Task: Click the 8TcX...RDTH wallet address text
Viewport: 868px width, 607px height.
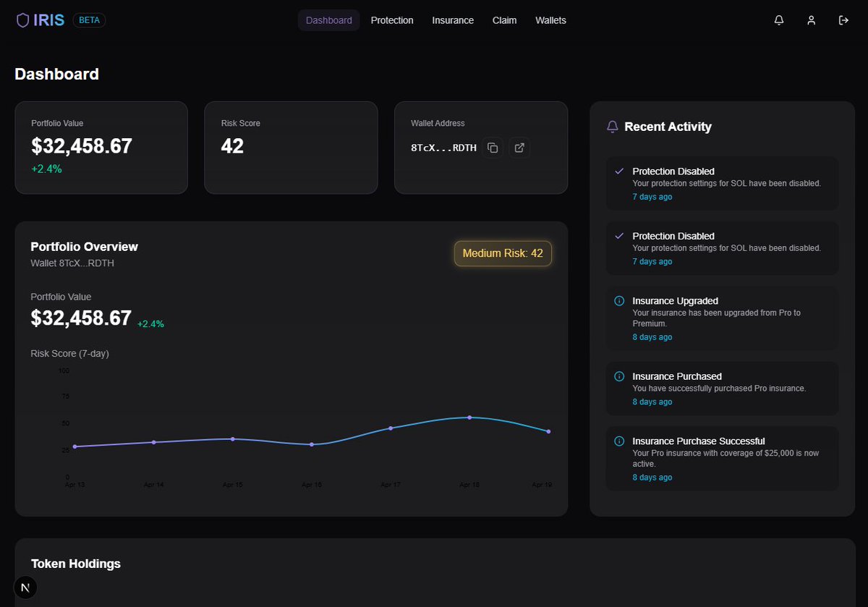Action: tap(444, 148)
